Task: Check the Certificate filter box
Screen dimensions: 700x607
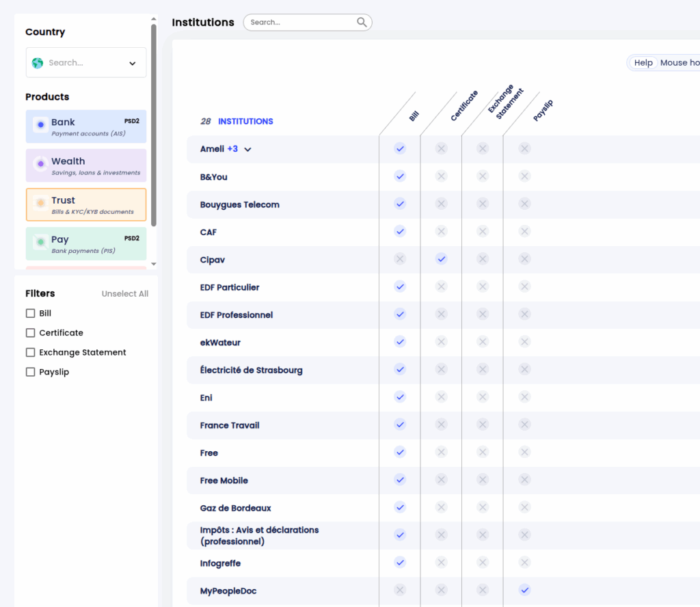Action: click(30, 333)
